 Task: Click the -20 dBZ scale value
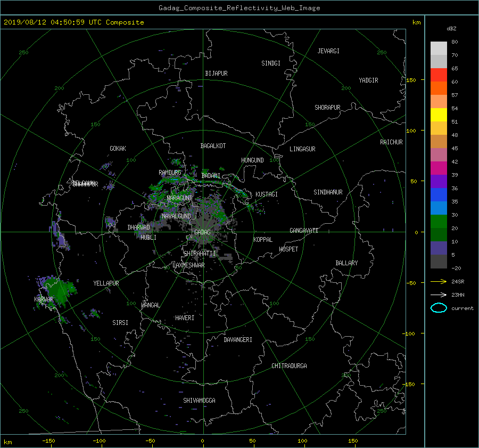[456, 268]
